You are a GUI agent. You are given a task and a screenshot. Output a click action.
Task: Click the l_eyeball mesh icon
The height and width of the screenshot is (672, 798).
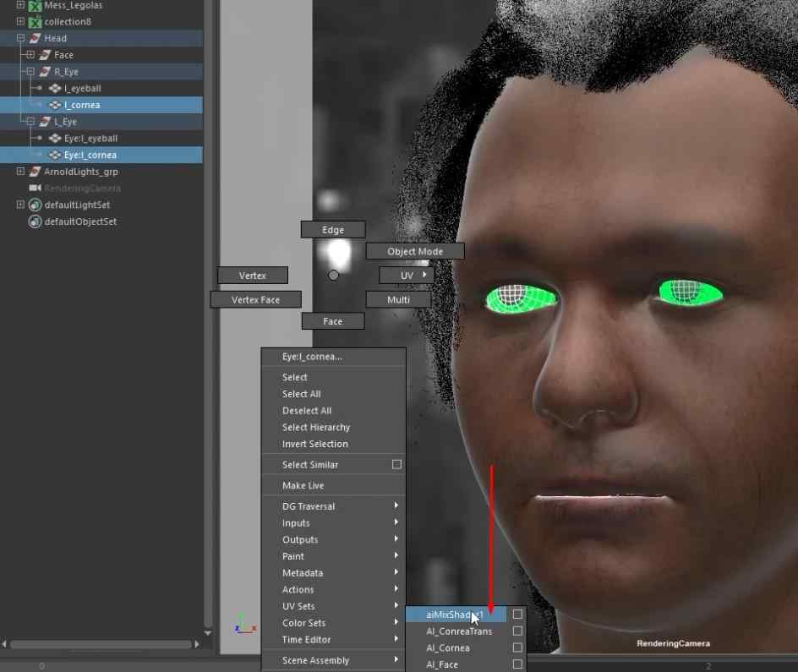[x=55, y=89]
